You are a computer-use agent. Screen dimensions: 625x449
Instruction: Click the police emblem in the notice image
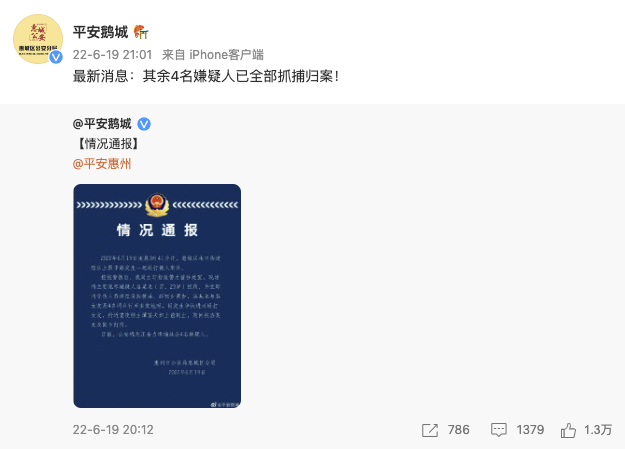[x=157, y=205]
